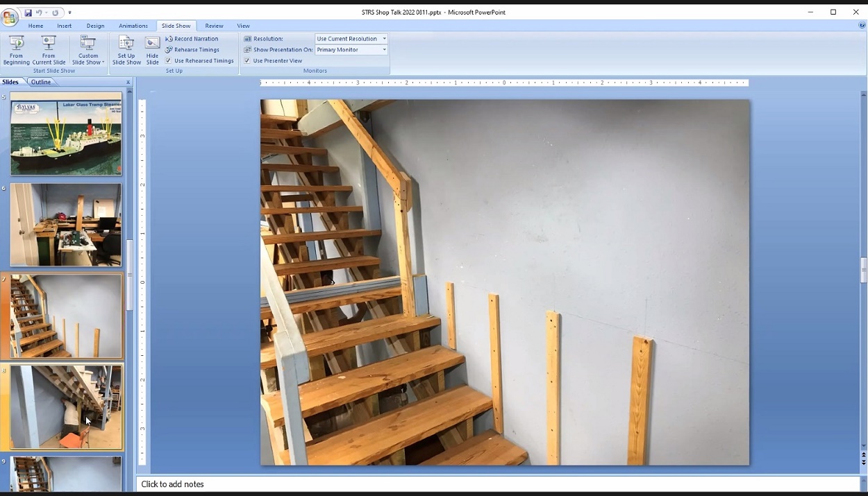Save the presentation via Quick Access toolbar
This screenshot has width=868, height=496.
point(28,12)
